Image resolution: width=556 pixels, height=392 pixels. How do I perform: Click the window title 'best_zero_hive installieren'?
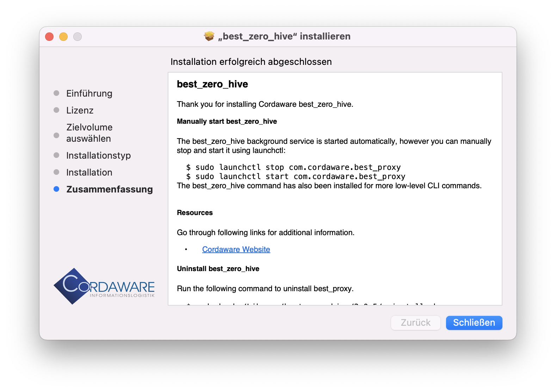284,36
